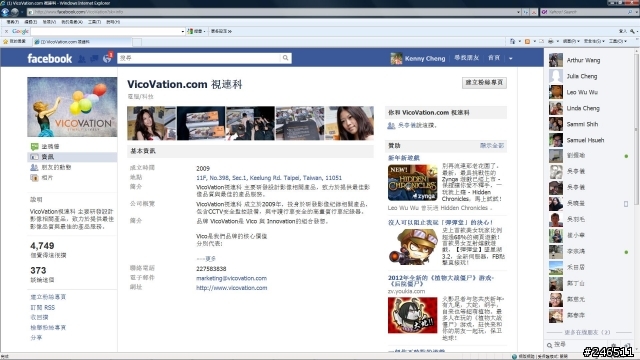Click the mobile phone icon in chat list
Screen dimensions: 640x360
click(626, 204)
